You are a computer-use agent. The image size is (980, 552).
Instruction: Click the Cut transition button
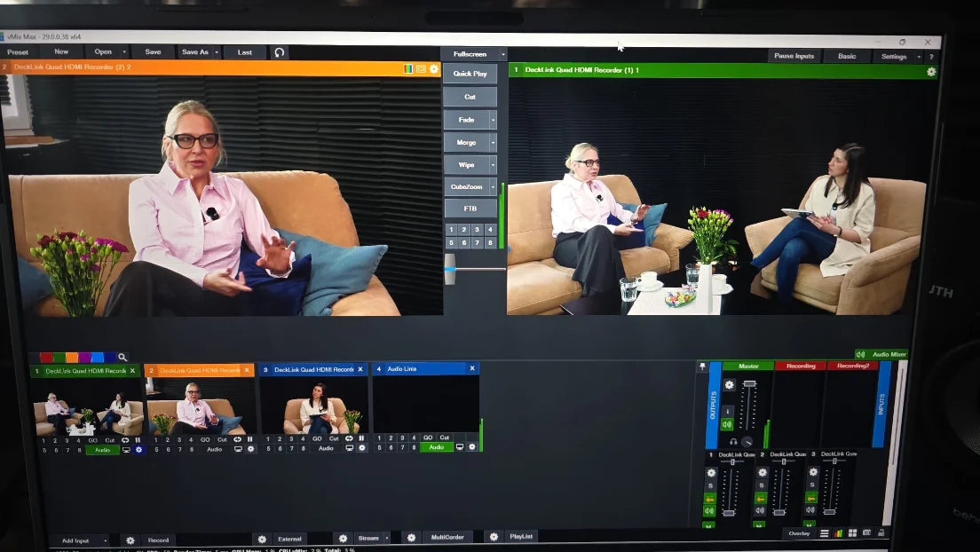(470, 97)
